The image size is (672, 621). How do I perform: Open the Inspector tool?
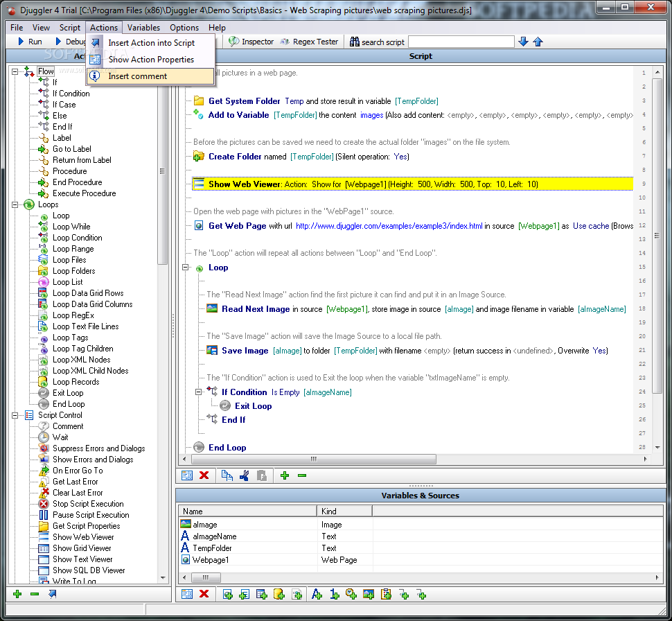point(251,42)
